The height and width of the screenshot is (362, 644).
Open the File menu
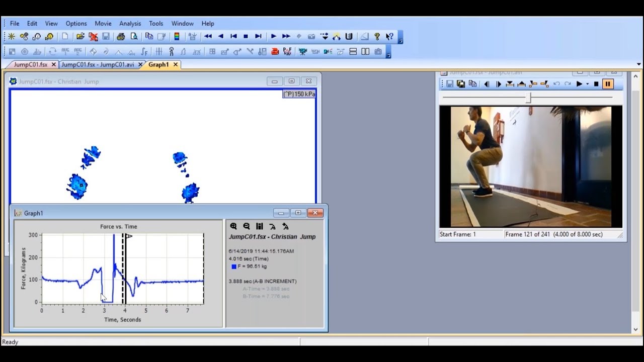[15, 23]
